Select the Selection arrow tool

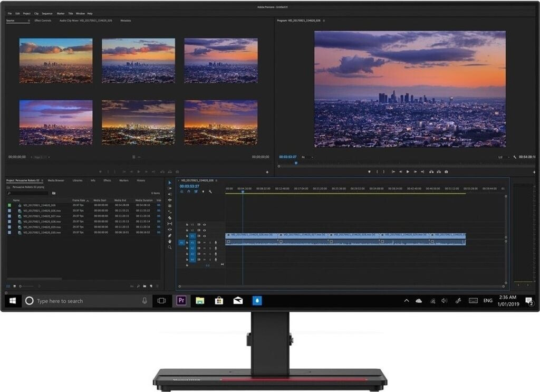(x=170, y=183)
